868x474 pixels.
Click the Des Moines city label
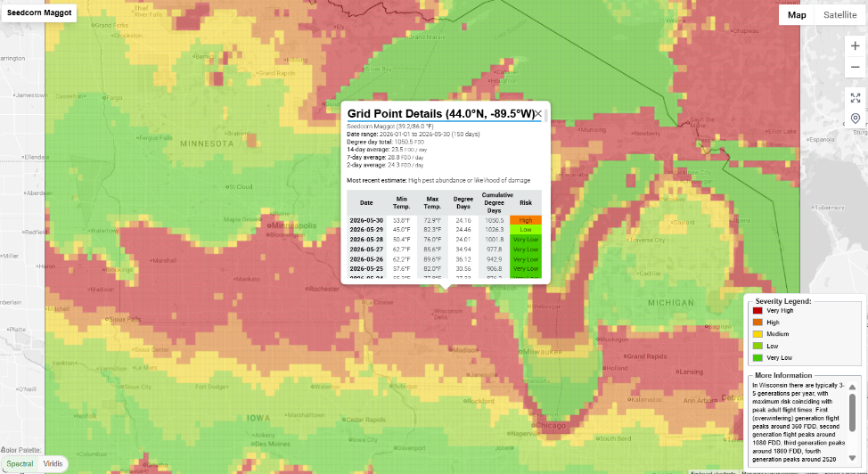click(x=271, y=444)
